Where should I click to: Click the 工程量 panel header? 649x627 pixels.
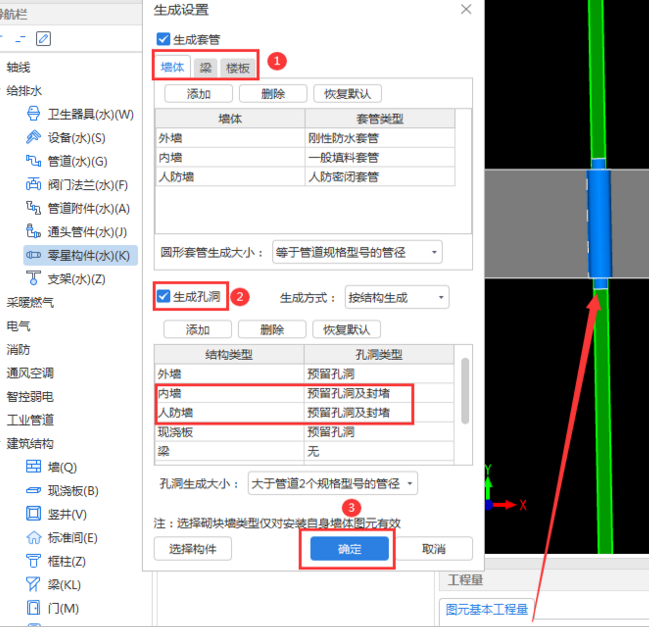coord(465,579)
